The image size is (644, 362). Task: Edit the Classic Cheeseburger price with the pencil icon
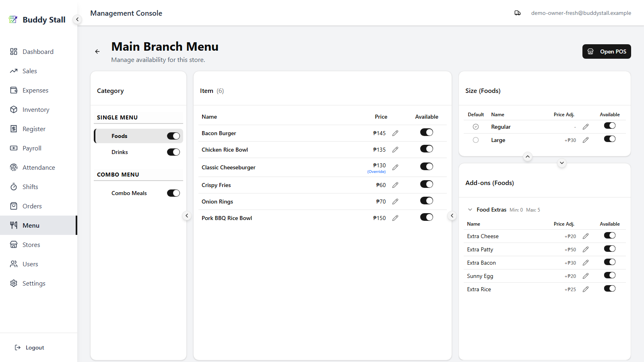(395, 167)
